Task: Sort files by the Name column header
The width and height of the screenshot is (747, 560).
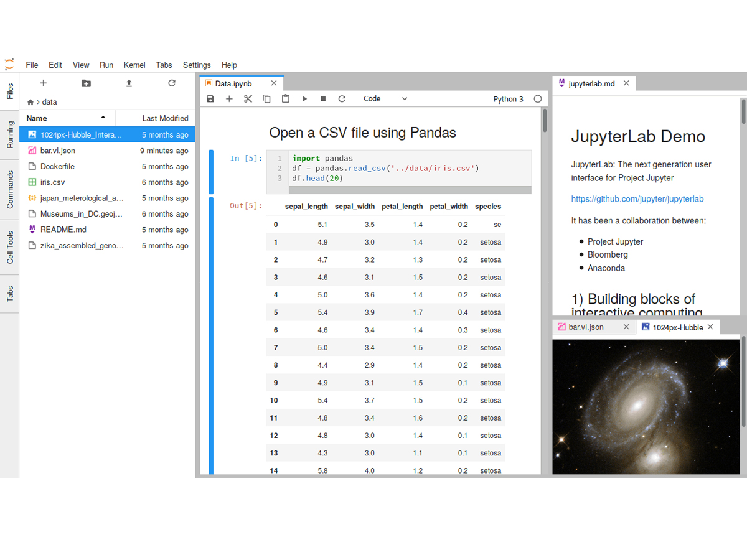Action: click(37, 118)
